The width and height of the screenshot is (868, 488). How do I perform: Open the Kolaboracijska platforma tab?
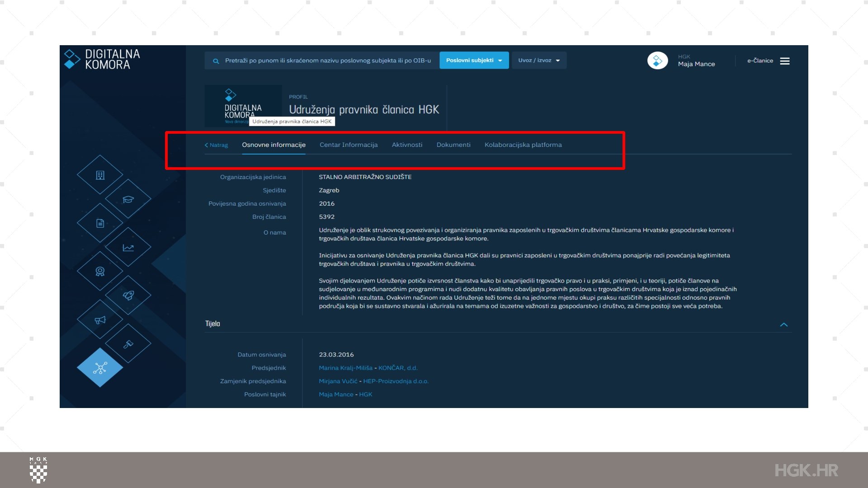click(x=523, y=145)
